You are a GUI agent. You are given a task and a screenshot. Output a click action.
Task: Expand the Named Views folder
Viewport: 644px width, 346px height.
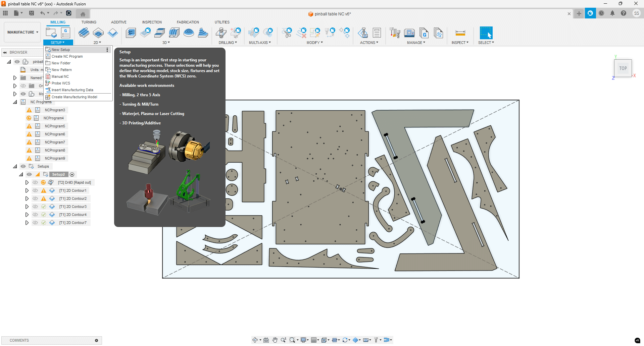[x=15, y=78]
